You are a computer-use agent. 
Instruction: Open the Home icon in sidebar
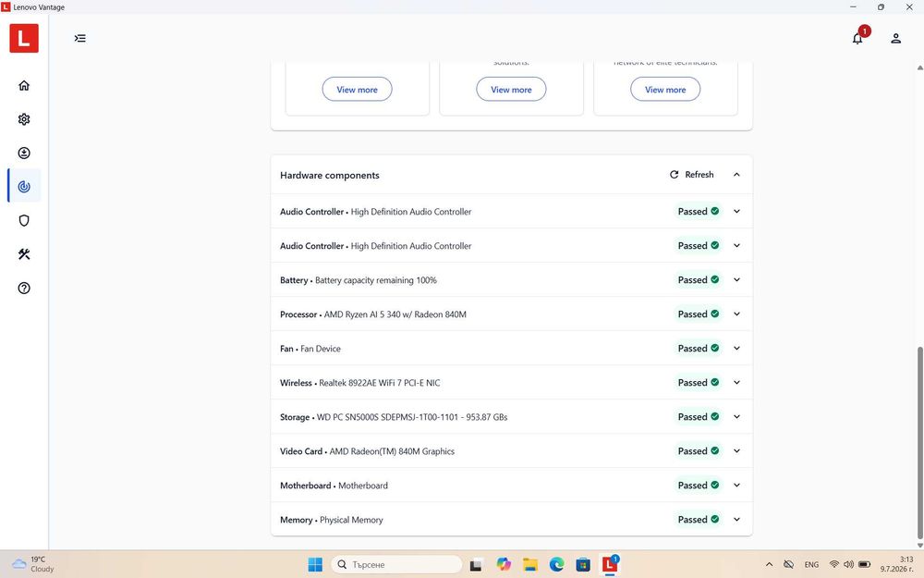(24, 85)
